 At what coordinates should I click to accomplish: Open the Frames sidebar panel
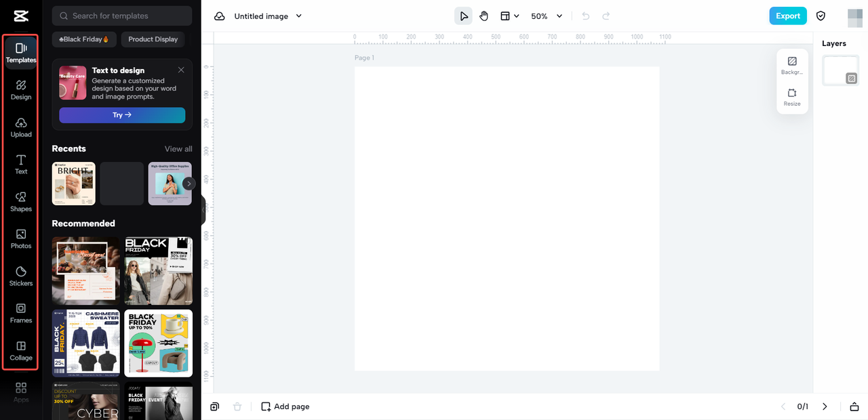tap(21, 314)
